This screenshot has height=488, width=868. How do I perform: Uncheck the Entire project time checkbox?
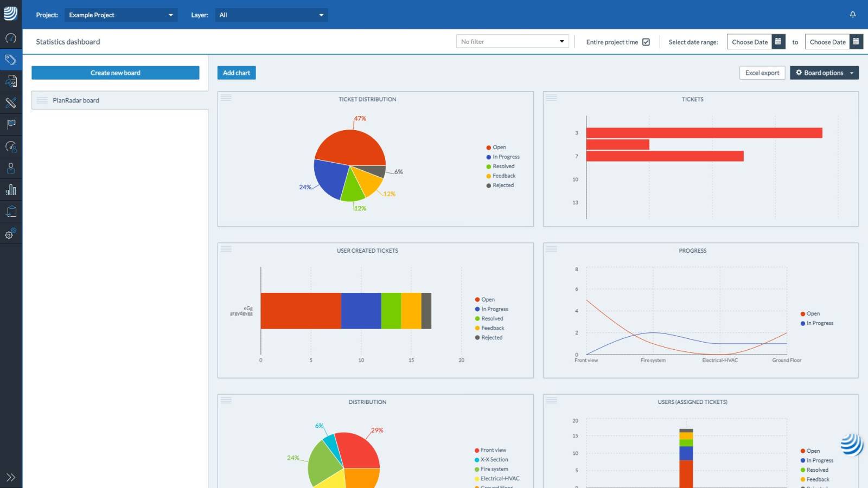point(646,42)
